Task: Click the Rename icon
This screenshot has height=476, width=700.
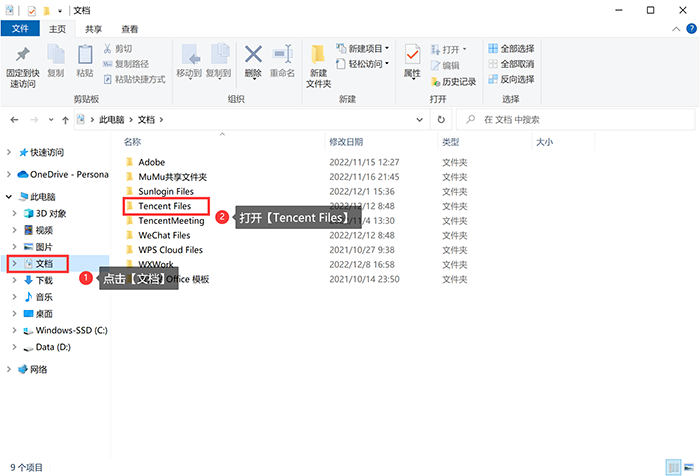Action: [x=283, y=54]
